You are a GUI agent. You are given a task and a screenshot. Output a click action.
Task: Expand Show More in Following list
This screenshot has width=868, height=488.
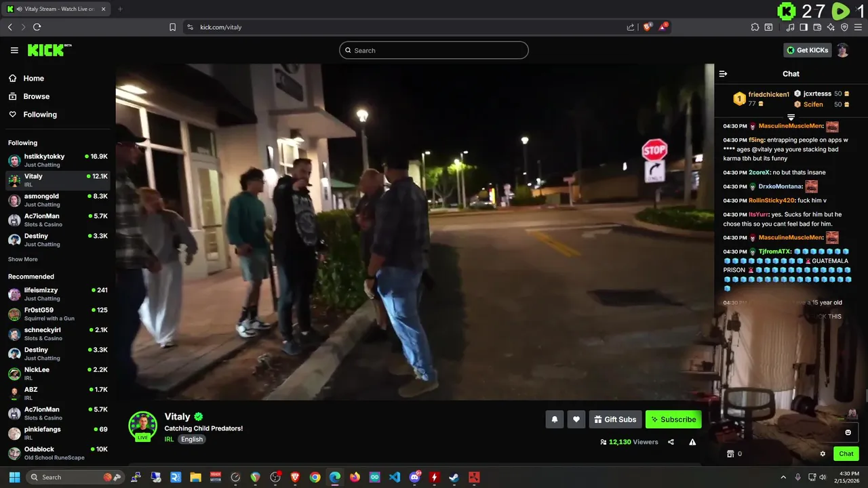point(23,260)
